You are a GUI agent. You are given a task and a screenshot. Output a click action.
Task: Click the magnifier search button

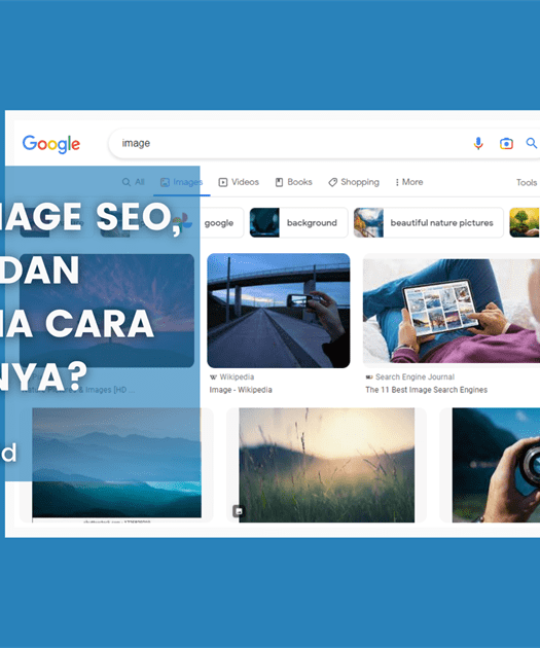[531, 143]
